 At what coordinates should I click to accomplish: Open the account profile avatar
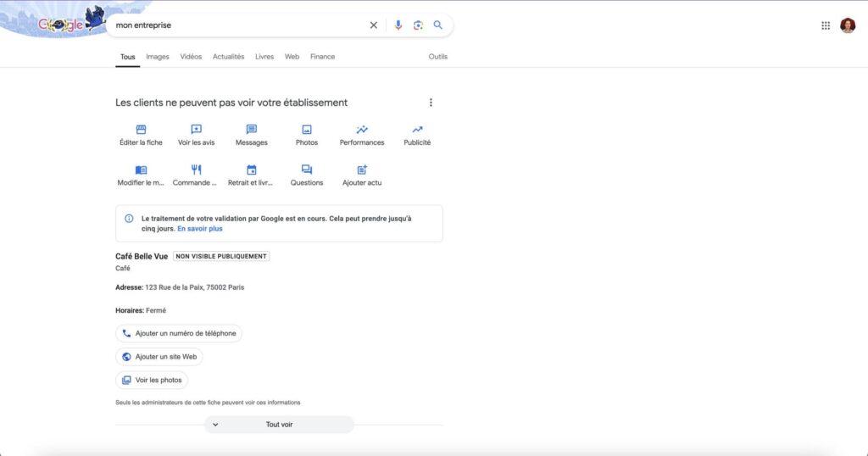(848, 25)
